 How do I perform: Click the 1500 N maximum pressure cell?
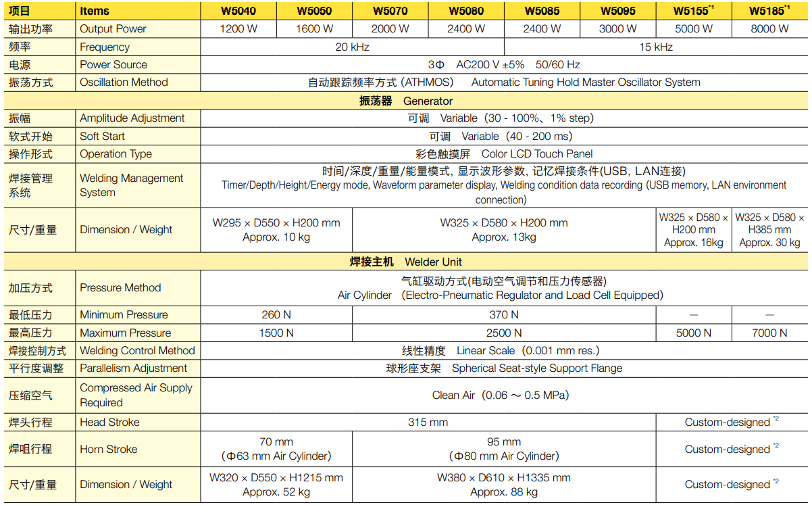tap(276, 333)
